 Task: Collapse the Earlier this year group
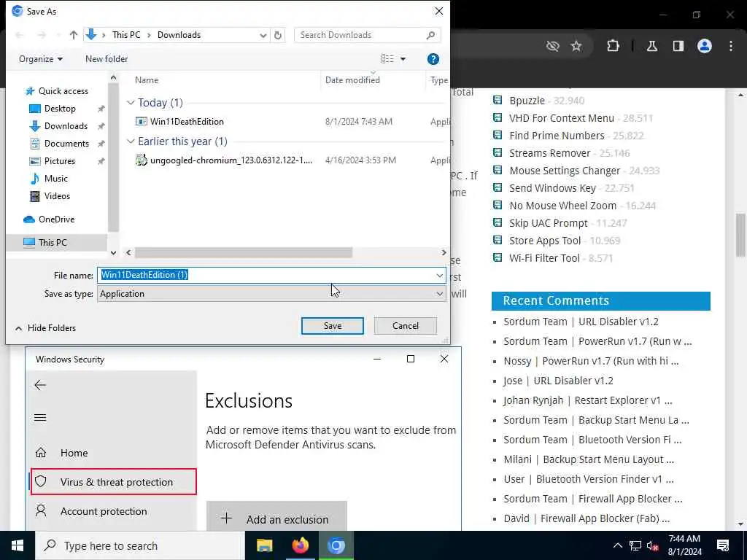click(131, 141)
